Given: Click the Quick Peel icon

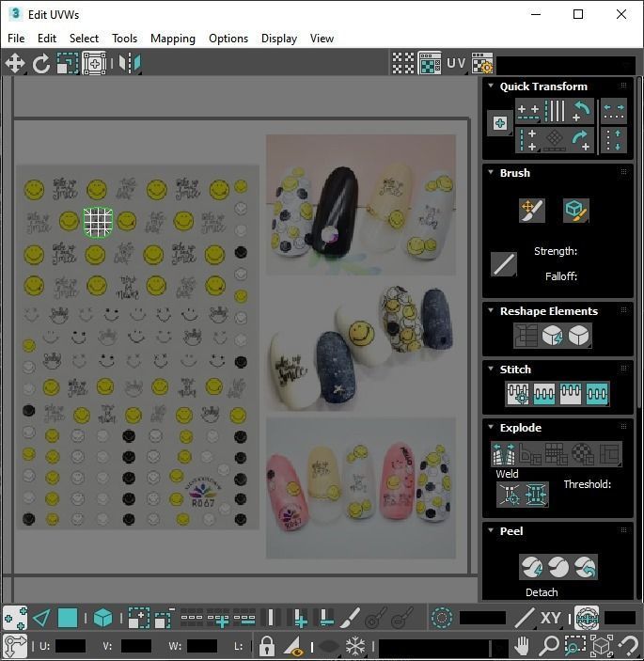Looking at the screenshot, I should (x=532, y=567).
